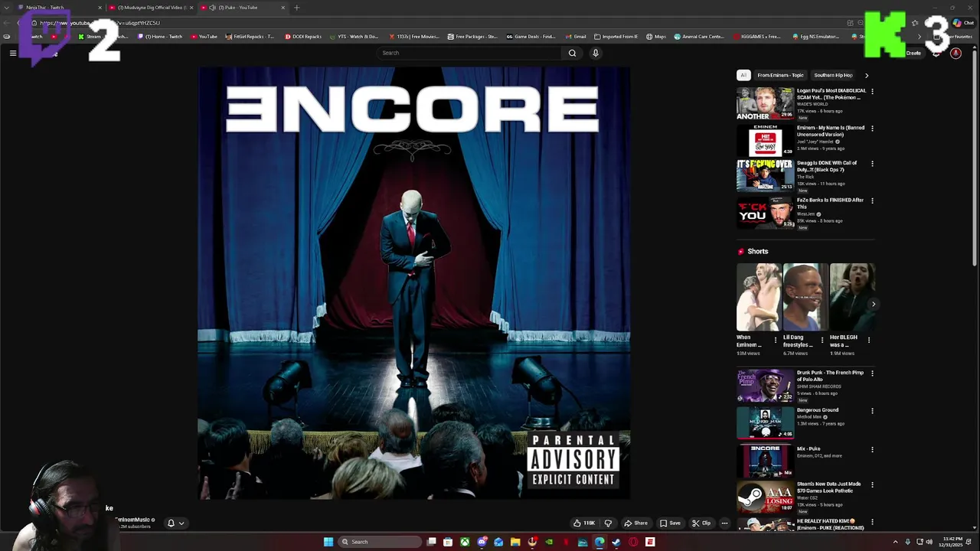Open options menu for Drunk Punk video
Viewport: 980px width, 551px height.
pos(872,373)
